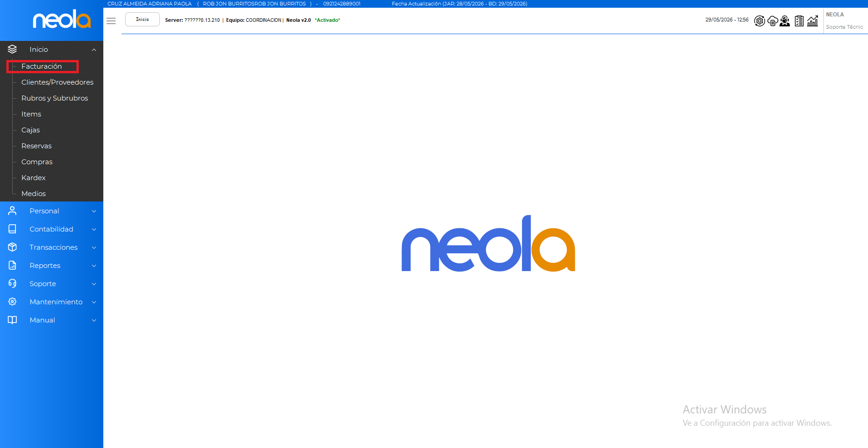868x448 pixels.
Task: Open the support agent headset icon
Action: click(x=785, y=21)
